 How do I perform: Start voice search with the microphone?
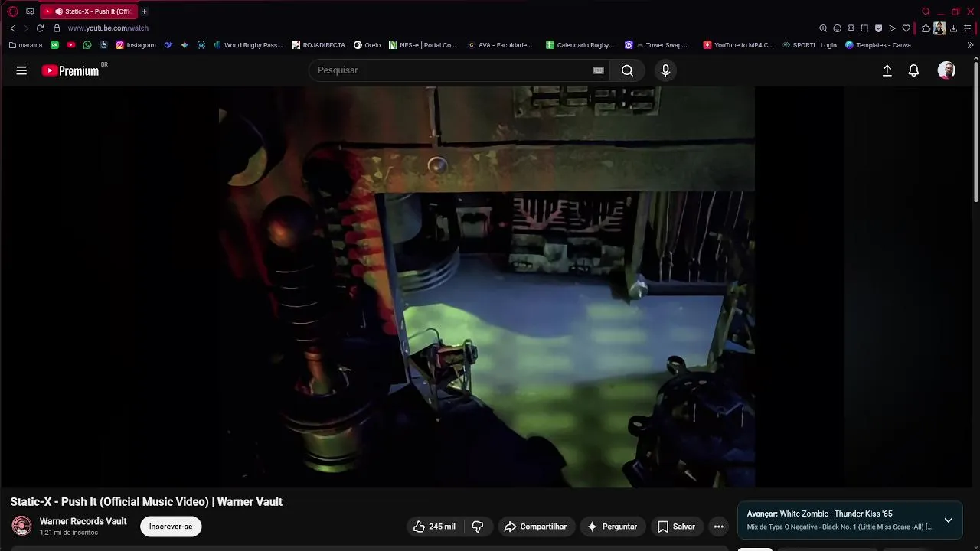[x=665, y=70]
